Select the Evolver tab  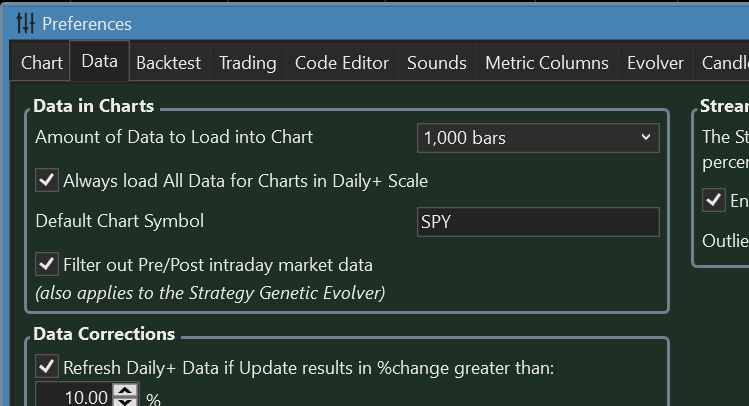click(x=655, y=63)
